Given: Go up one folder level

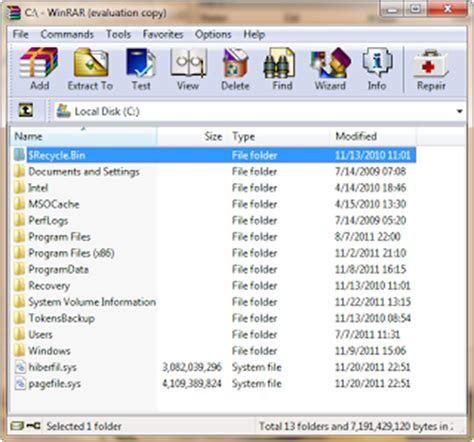Looking at the screenshot, I should click(26, 110).
